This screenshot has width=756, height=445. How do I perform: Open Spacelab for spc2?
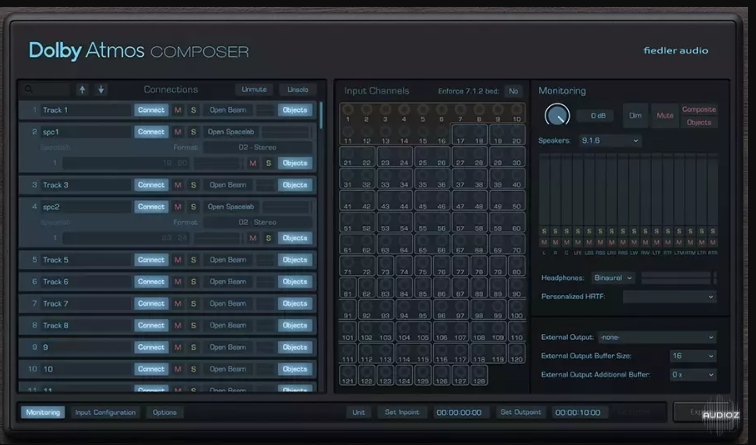(x=230, y=207)
